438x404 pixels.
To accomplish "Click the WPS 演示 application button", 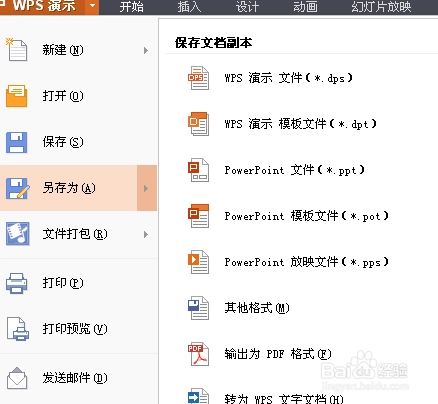I will point(43,6).
